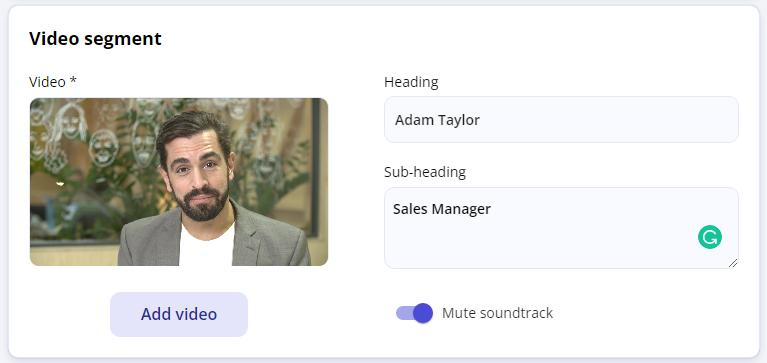Toggle the Mute soundtrack switch
Image resolution: width=767 pixels, height=363 pixels.
(414, 313)
